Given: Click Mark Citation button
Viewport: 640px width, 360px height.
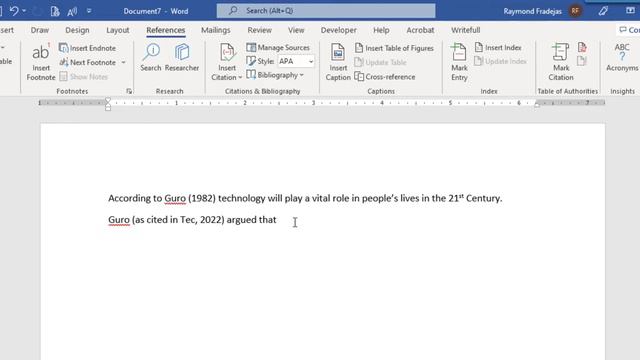Looking at the screenshot, I should coord(561,62).
